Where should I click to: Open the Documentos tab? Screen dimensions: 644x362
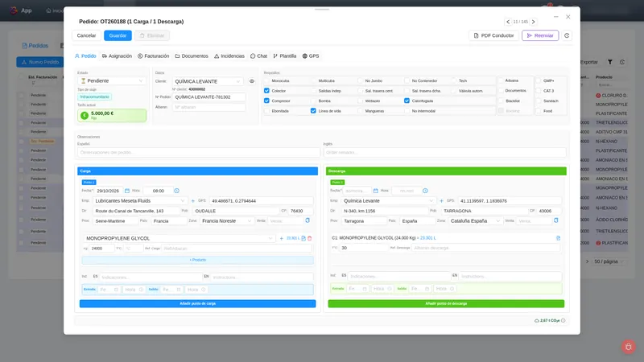[x=192, y=56]
